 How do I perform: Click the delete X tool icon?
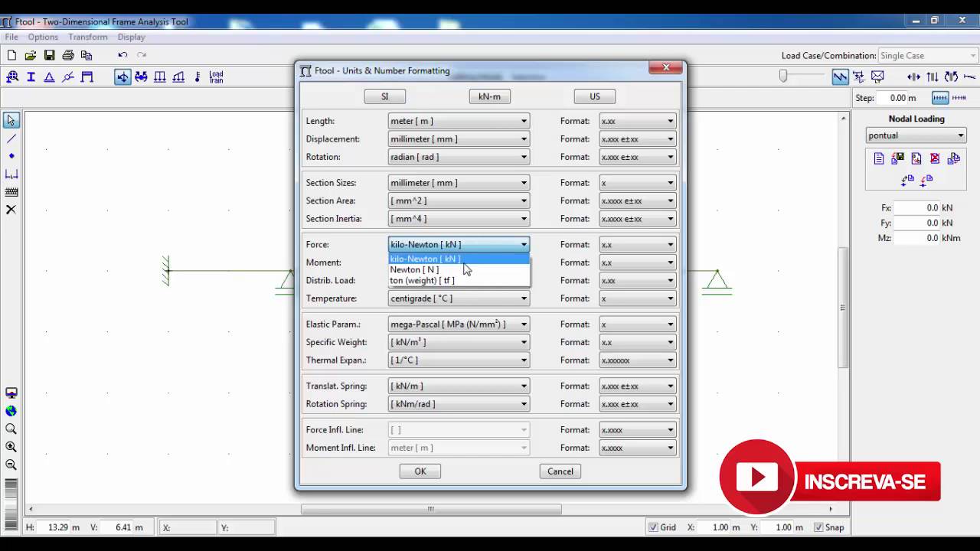click(x=11, y=210)
